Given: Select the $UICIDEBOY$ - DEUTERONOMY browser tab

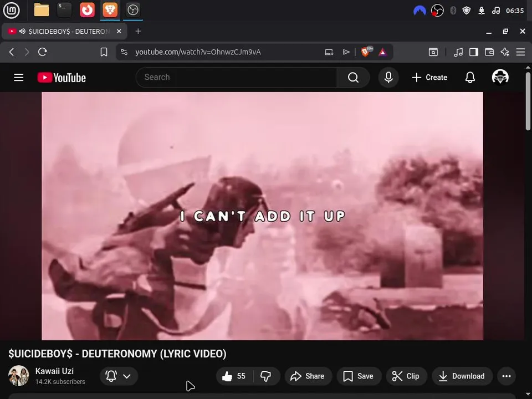Looking at the screenshot, I should pos(64,31).
